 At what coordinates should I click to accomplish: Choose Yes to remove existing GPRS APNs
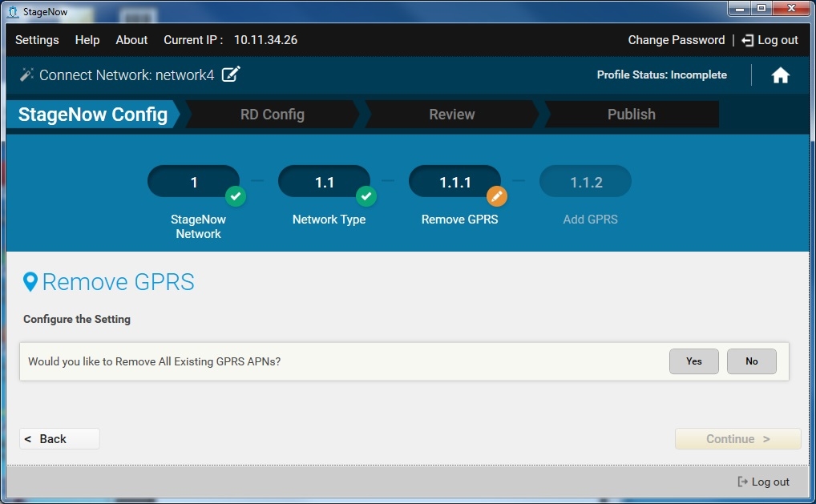pos(693,361)
